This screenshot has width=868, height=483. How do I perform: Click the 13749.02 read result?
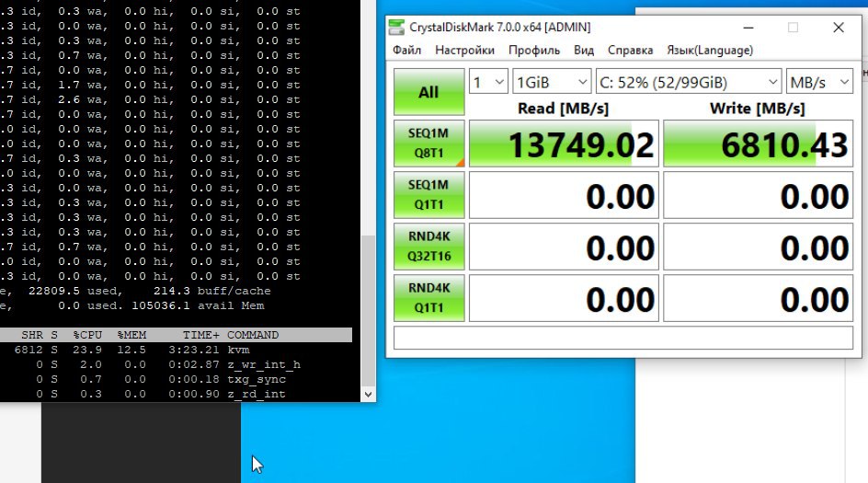pos(564,144)
